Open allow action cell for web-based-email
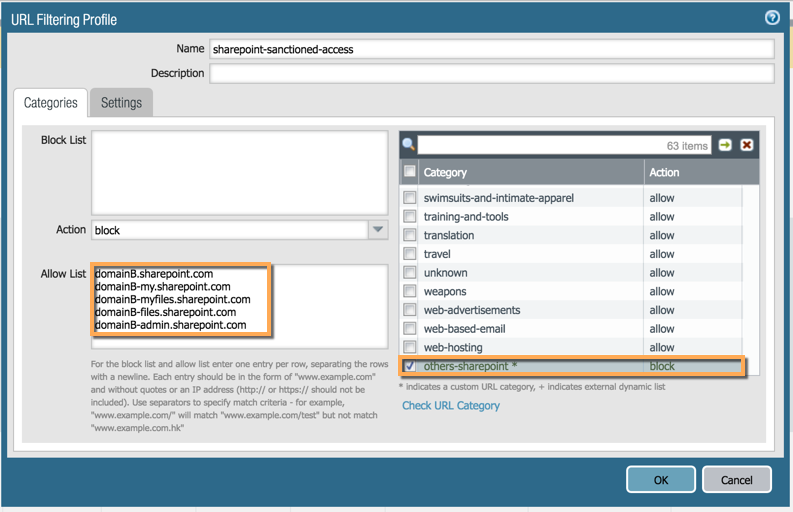This screenshot has width=793, height=512. [x=693, y=328]
